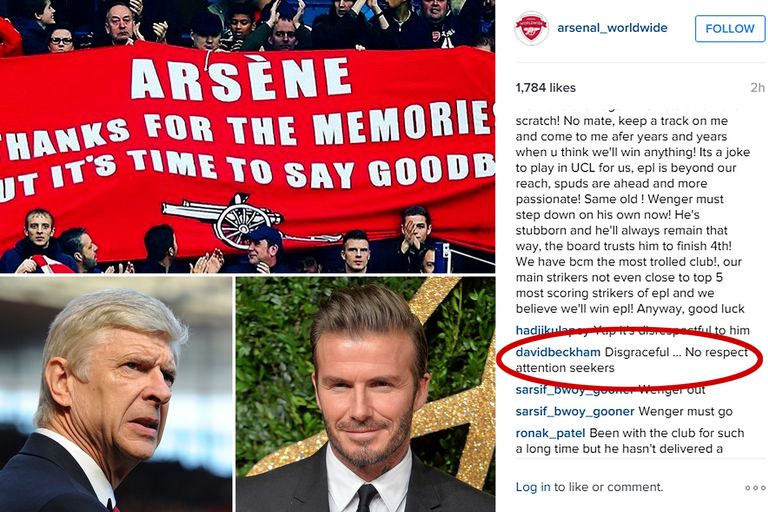Click the arsenal_worldwide profile avatar

(531, 29)
